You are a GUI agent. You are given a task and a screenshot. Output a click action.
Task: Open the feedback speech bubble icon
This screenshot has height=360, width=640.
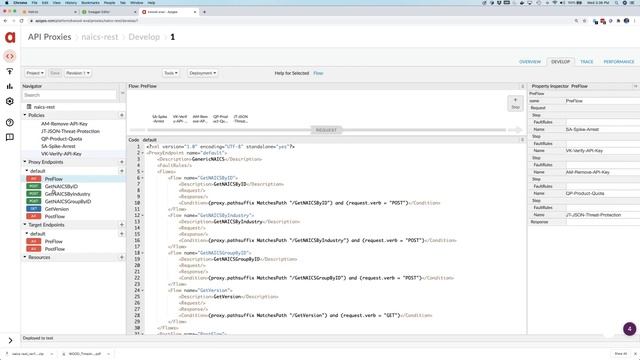point(10,137)
